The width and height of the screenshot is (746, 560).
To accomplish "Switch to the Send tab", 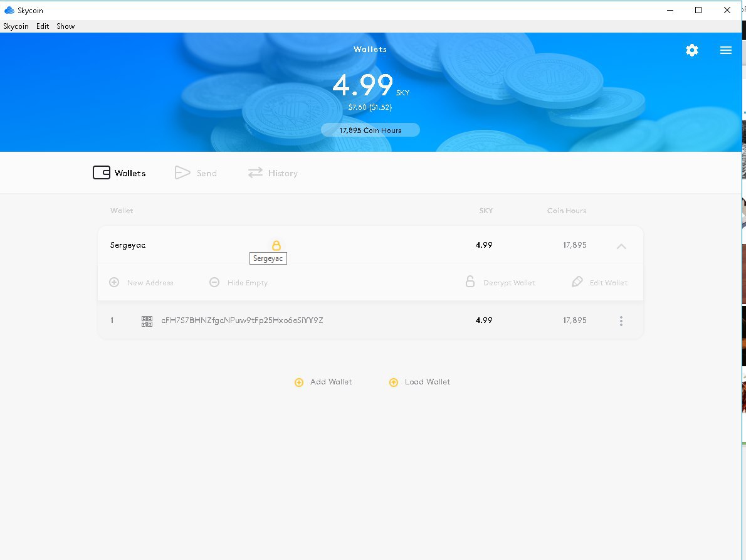I will click(x=196, y=172).
